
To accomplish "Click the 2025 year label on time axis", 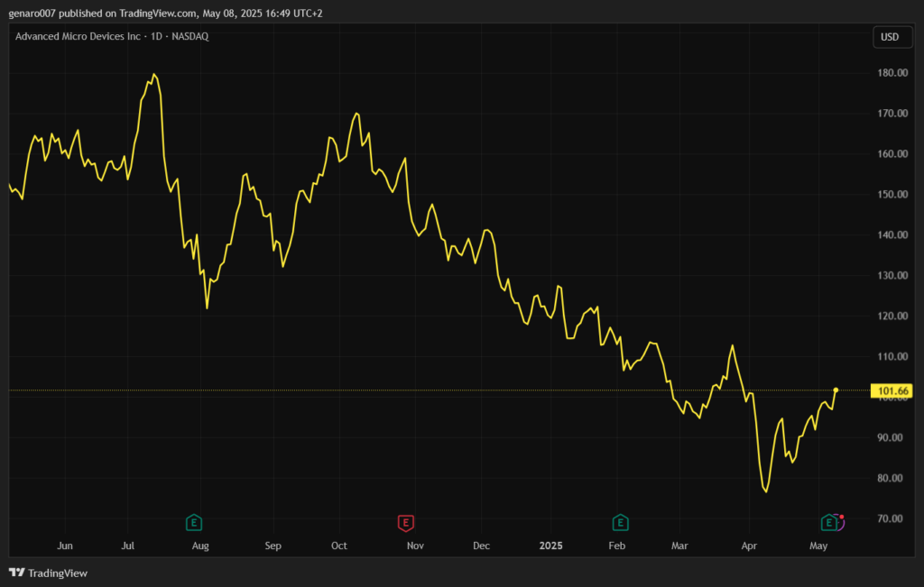I will tap(550, 546).
